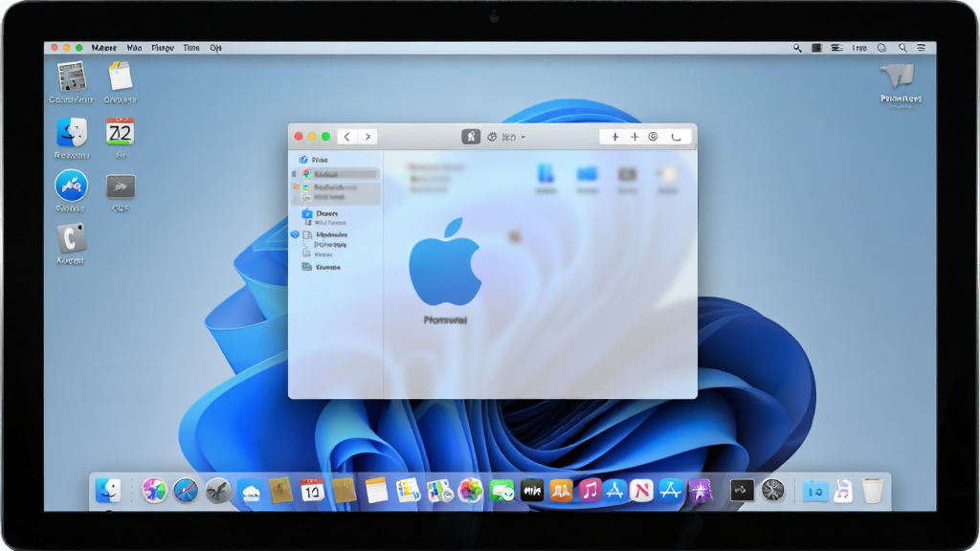Click the round face icon in menu bar

(881, 48)
